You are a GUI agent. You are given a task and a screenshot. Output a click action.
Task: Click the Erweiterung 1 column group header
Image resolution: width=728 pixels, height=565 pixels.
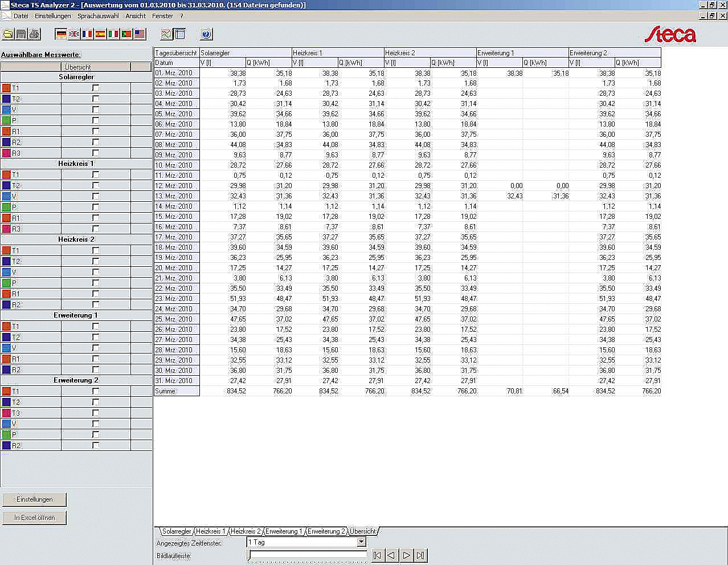pos(522,53)
